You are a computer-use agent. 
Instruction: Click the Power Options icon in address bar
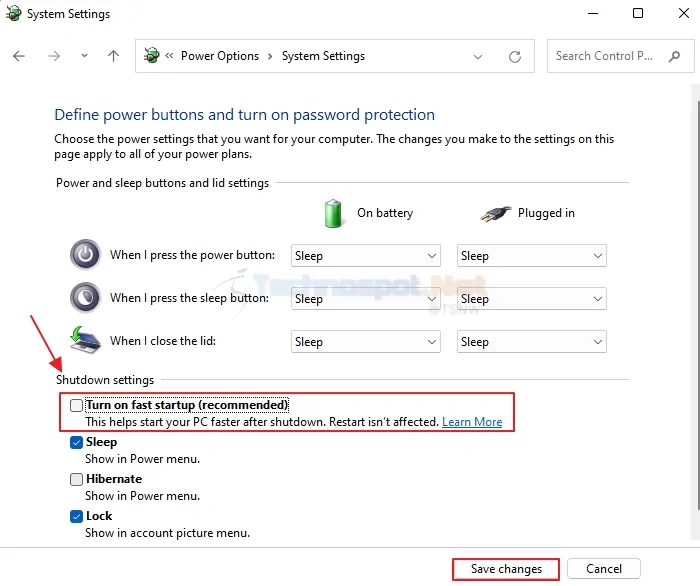[151, 55]
